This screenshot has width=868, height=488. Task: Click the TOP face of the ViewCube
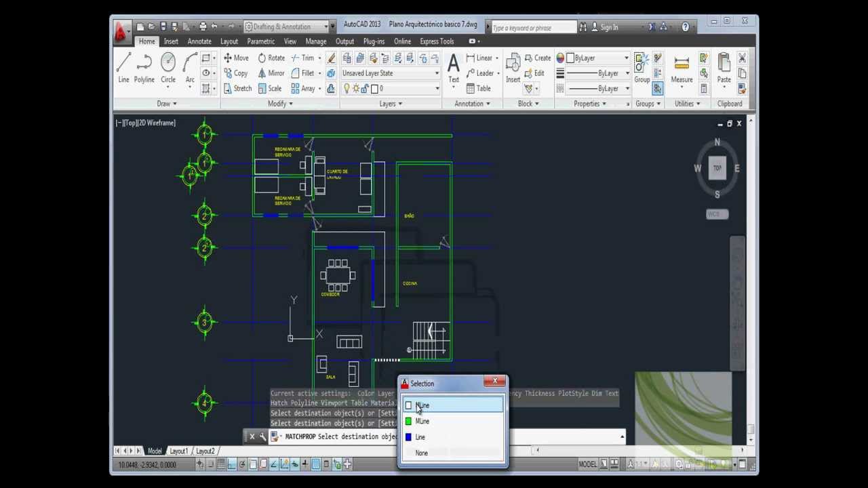pyautogui.click(x=717, y=168)
